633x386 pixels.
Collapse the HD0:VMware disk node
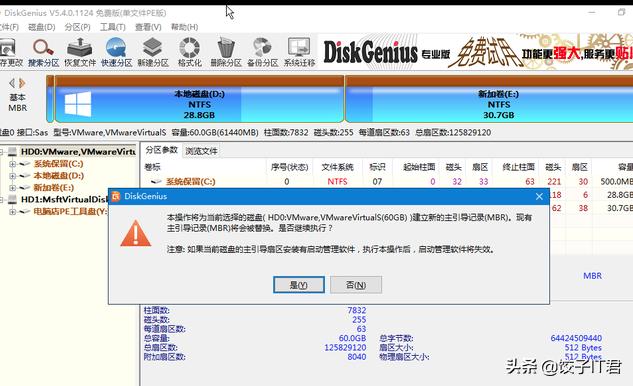click(x=2, y=152)
